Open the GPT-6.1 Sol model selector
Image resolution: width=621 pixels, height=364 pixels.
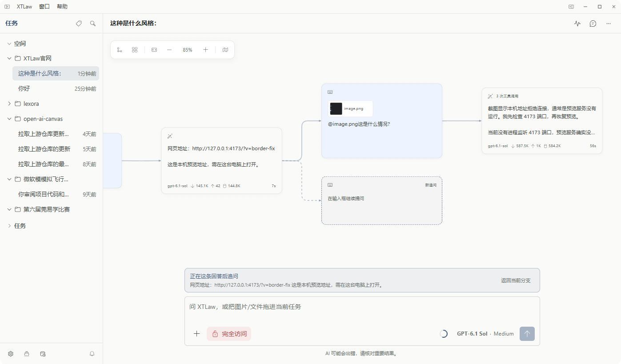click(485, 334)
